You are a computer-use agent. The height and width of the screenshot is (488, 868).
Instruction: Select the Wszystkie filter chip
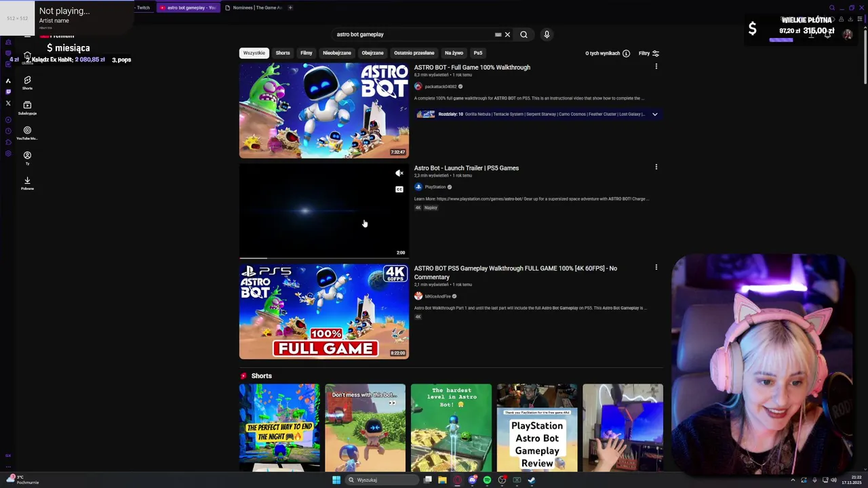[x=254, y=53]
